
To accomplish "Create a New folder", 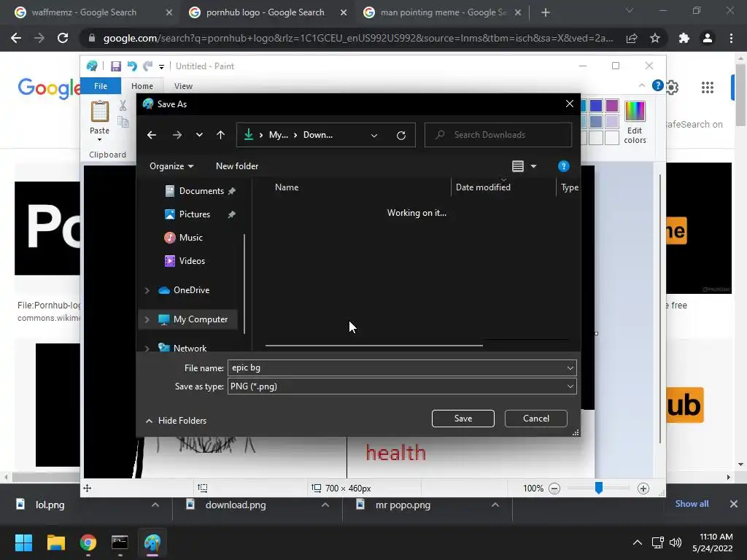I will [237, 166].
